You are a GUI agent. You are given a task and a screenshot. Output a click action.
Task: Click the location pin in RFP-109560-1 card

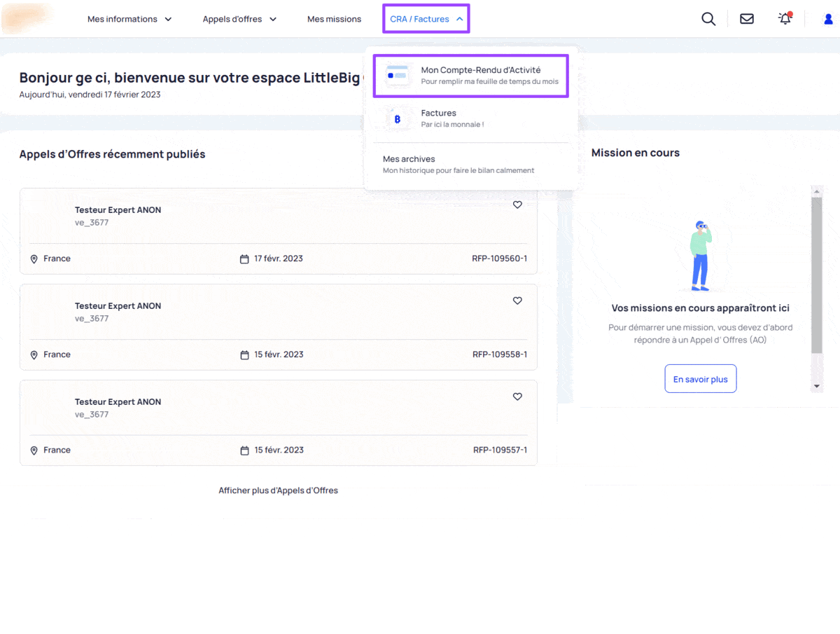click(x=34, y=259)
